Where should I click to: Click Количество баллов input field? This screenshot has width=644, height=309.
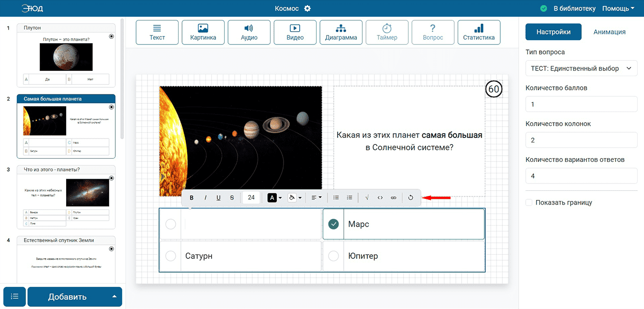581,104
